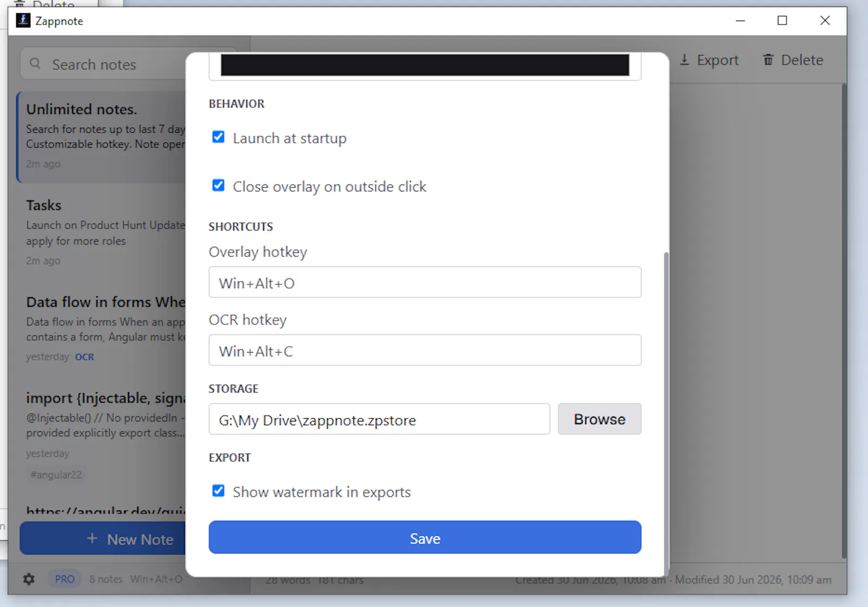868x607 pixels.
Task: Click the plus icon on New Note
Action: pyautogui.click(x=92, y=538)
